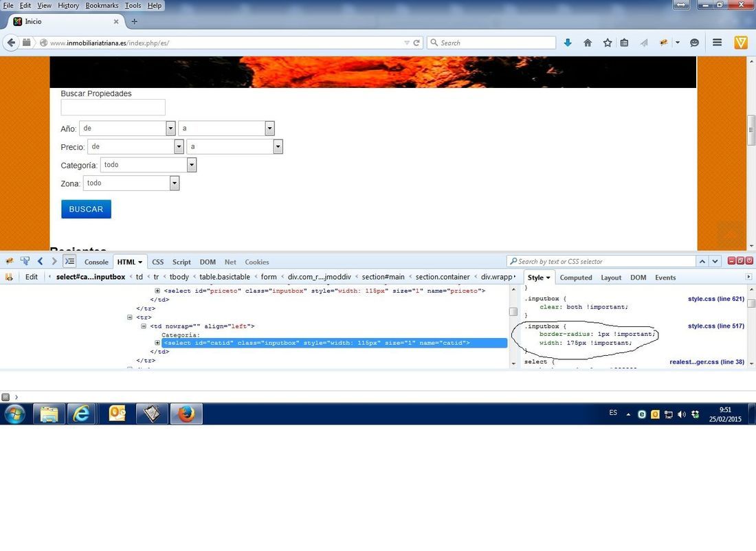Screen dimensions: 756x551
Task: Toggle the Firebug command line icon
Action: pyautogui.click(x=70, y=261)
